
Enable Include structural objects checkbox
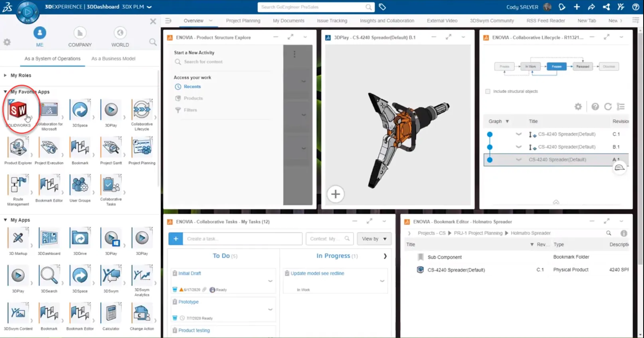point(488,91)
